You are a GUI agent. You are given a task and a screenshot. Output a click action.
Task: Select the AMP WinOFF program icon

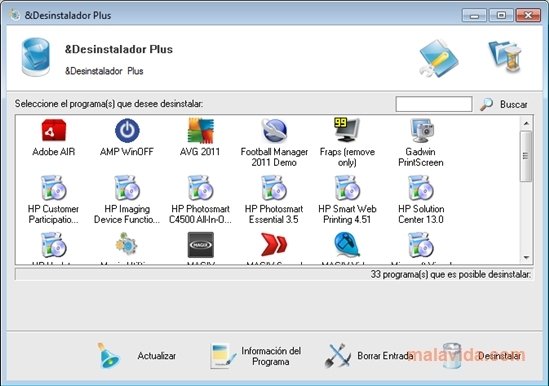(127, 130)
